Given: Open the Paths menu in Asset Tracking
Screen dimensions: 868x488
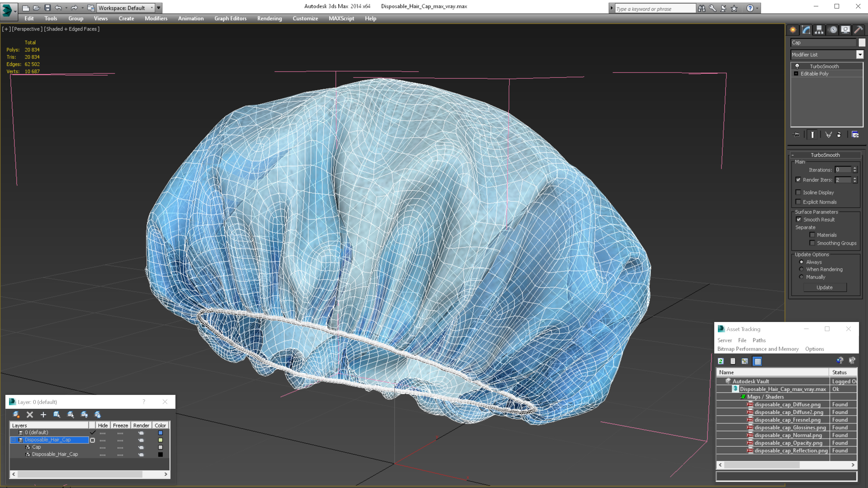Looking at the screenshot, I should [x=759, y=340].
